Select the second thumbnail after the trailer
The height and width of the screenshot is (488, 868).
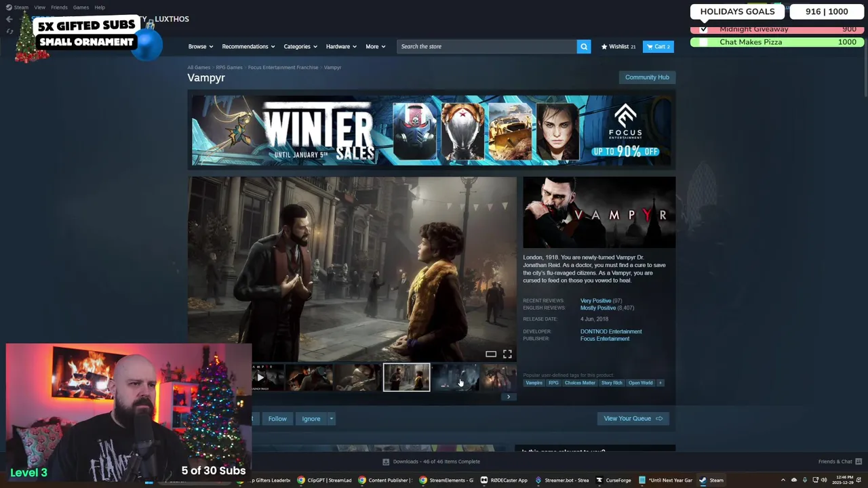(x=357, y=378)
